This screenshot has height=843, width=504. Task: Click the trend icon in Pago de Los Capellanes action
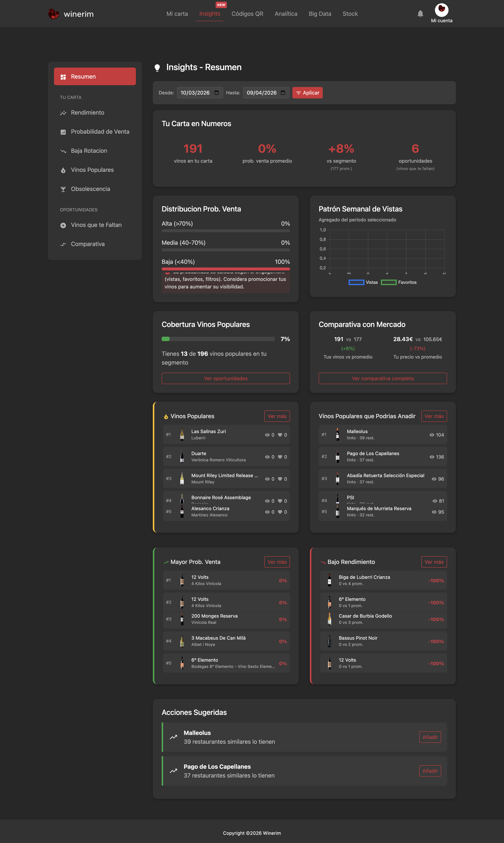(x=174, y=771)
